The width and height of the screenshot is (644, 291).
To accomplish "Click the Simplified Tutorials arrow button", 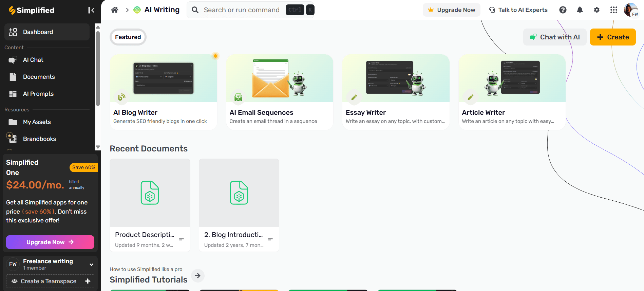I will tap(198, 276).
